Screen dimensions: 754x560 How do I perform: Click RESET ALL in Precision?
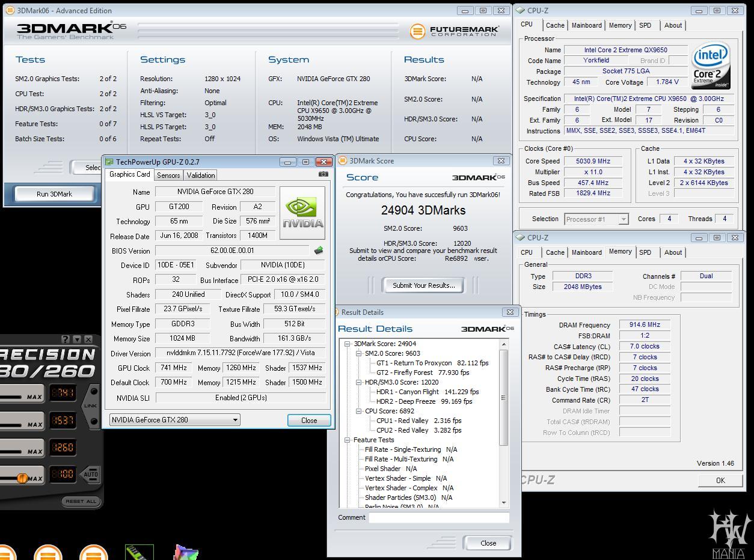[x=80, y=501]
